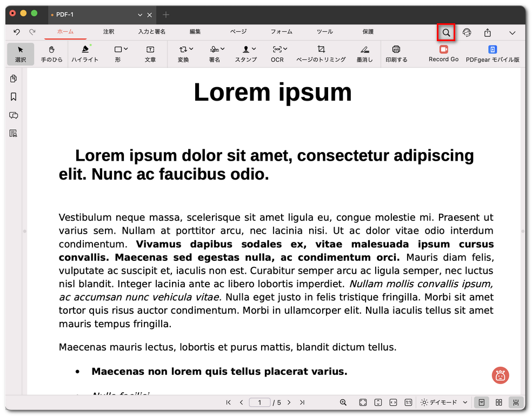Image resolution: width=532 pixels, height=416 pixels.
Task: Click the search magnifier icon
Action: [x=446, y=33]
